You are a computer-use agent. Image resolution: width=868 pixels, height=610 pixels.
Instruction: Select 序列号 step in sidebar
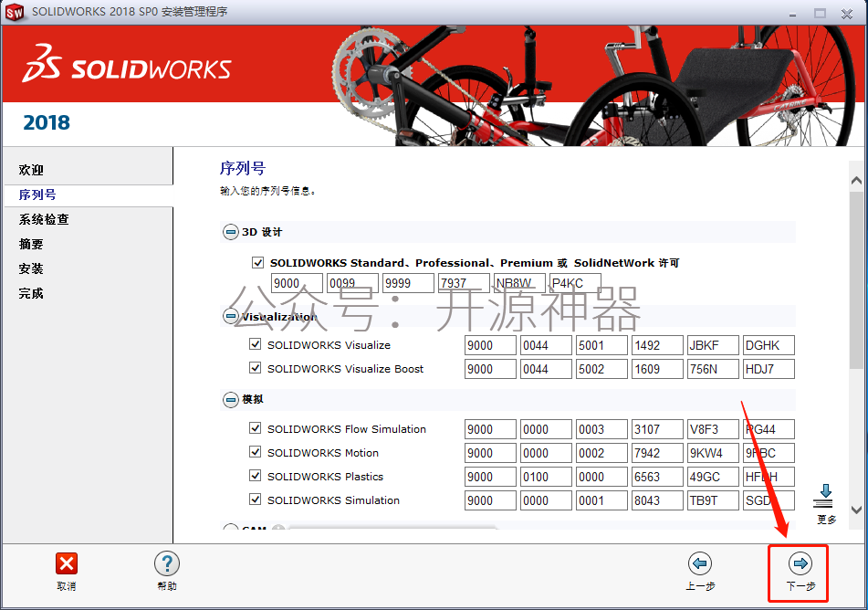click(x=37, y=195)
